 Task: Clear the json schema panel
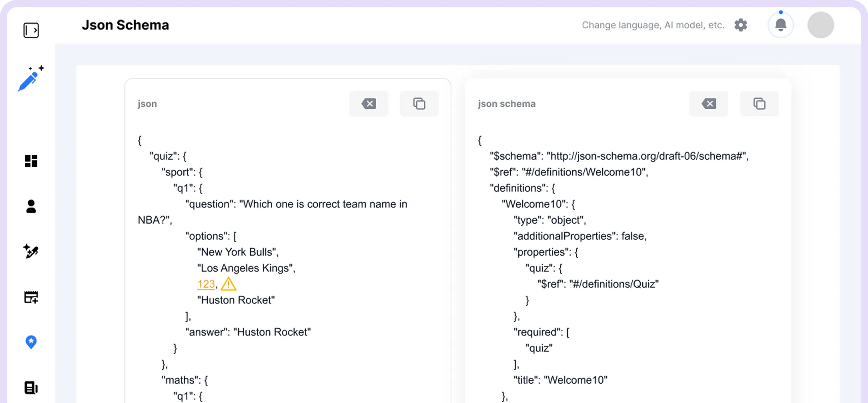(x=708, y=104)
